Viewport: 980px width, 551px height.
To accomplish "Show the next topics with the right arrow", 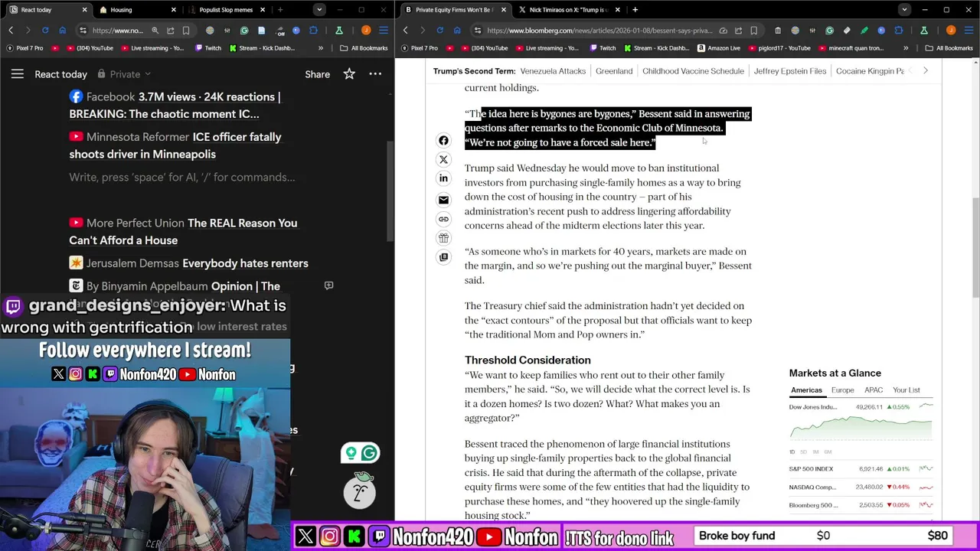I will tap(925, 71).
